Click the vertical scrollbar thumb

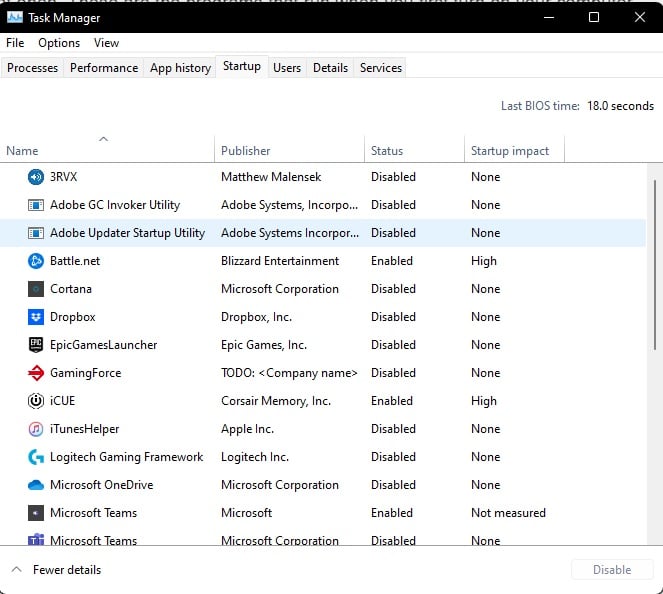click(x=655, y=265)
